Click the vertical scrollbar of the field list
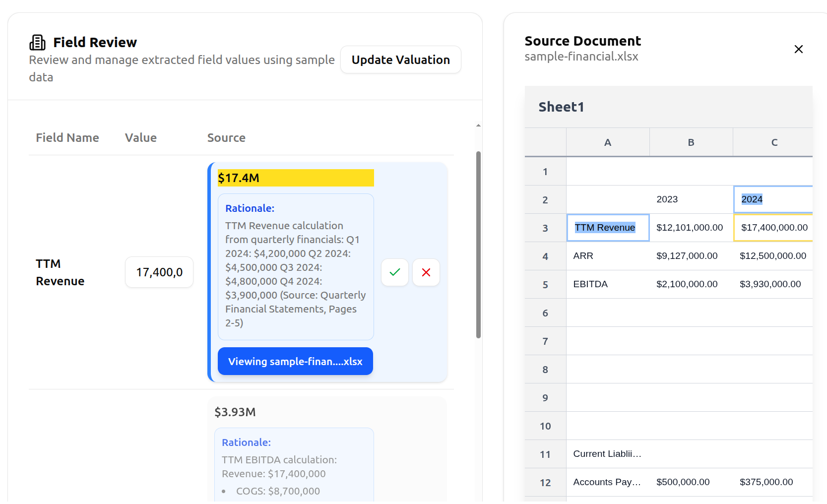The width and height of the screenshot is (827, 504). (x=479, y=245)
